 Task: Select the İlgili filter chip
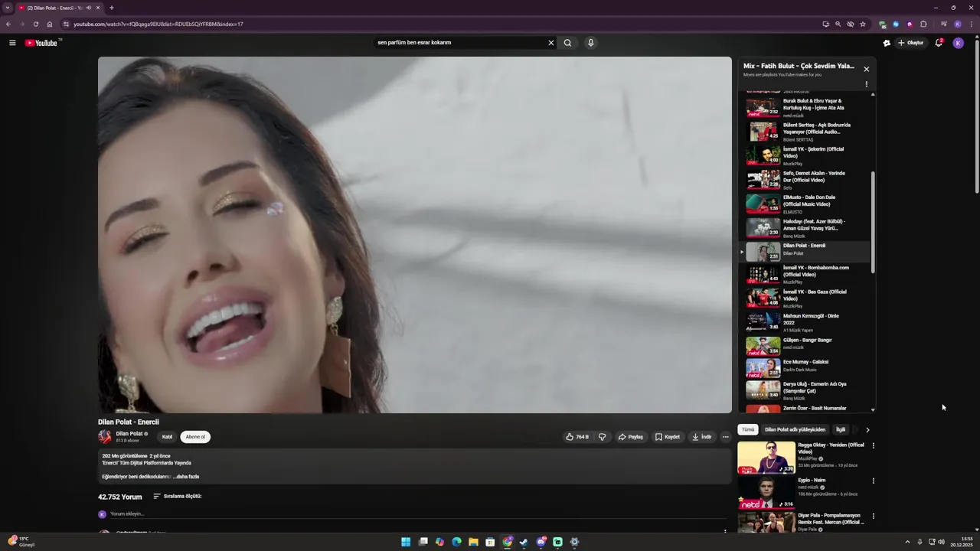coord(841,430)
